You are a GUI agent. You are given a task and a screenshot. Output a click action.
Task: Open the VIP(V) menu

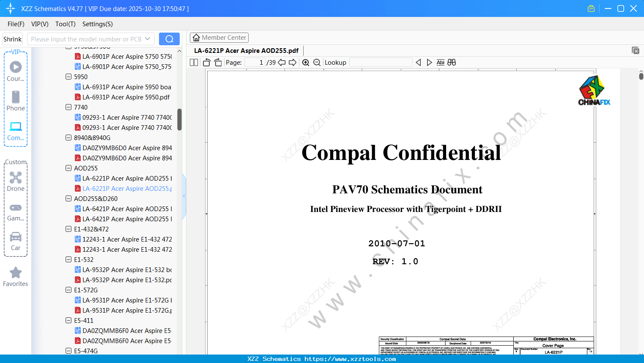click(40, 24)
